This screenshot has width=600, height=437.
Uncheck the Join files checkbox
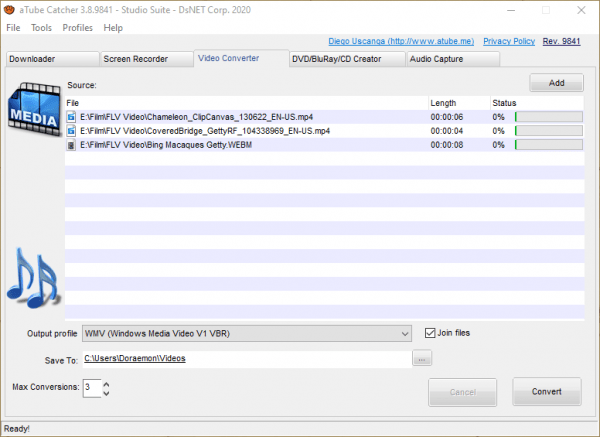(430, 333)
